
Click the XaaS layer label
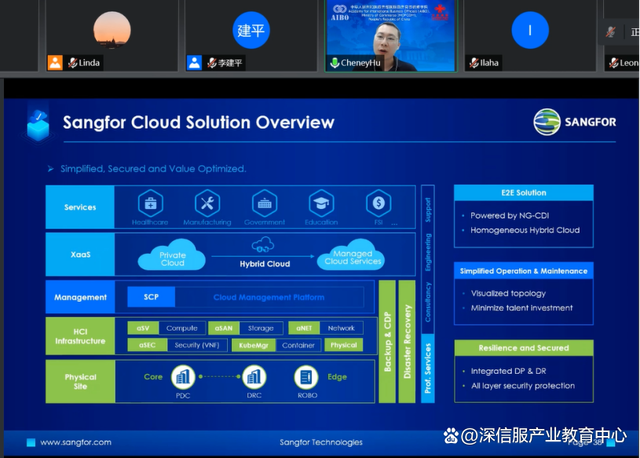(80, 254)
